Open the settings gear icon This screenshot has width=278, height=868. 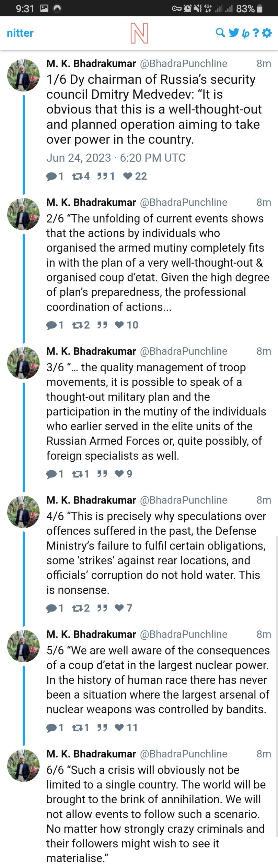[267, 33]
